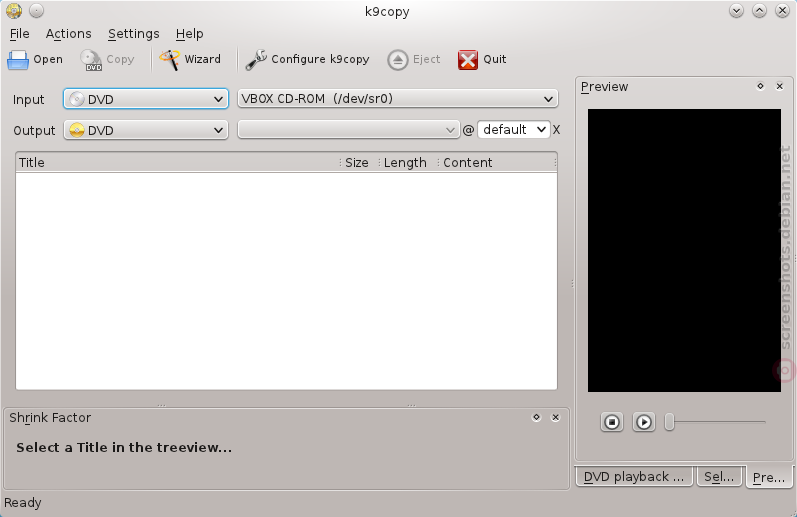Close the k9copy window
This screenshot has width=797, height=517.
coord(782,11)
